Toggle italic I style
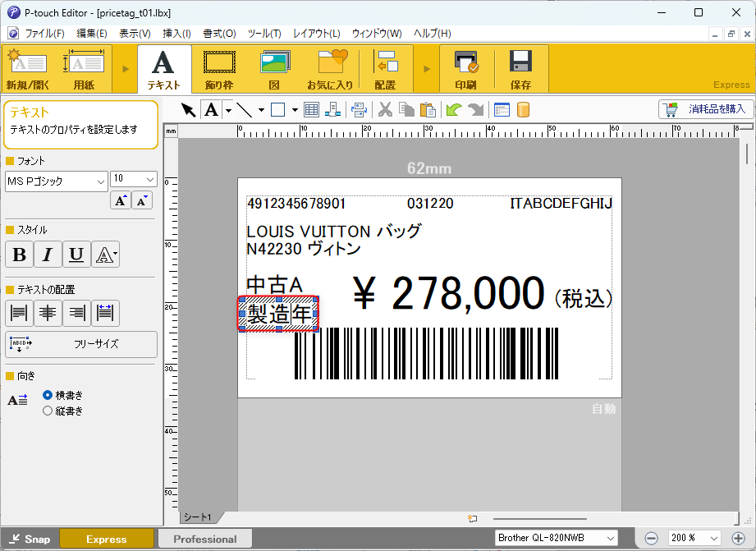The image size is (756, 551). pyautogui.click(x=48, y=255)
